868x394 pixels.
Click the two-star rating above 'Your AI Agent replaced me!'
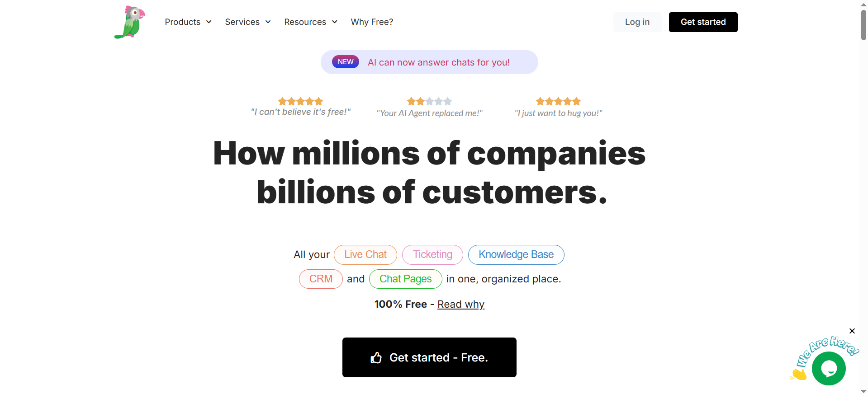pos(429,101)
